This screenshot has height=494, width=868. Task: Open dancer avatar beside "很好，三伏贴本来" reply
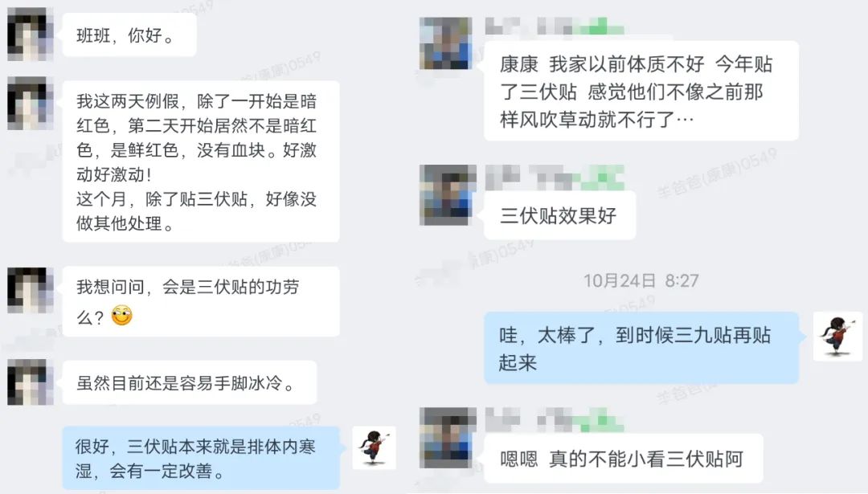[375, 448]
